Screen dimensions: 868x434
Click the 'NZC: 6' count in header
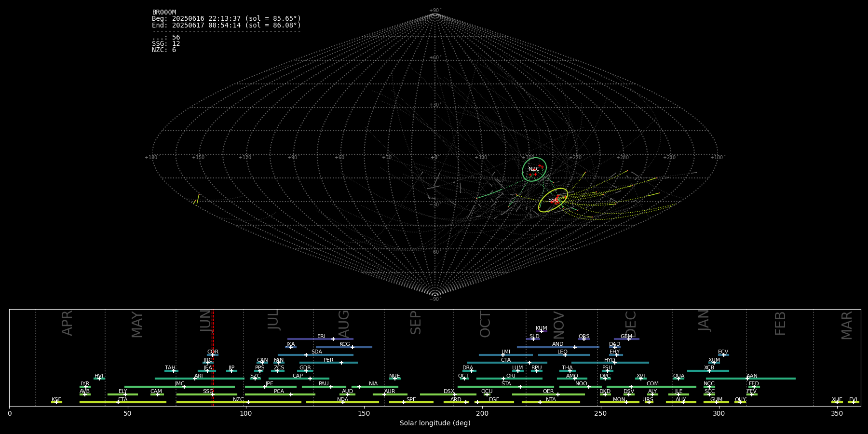pos(164,50)
